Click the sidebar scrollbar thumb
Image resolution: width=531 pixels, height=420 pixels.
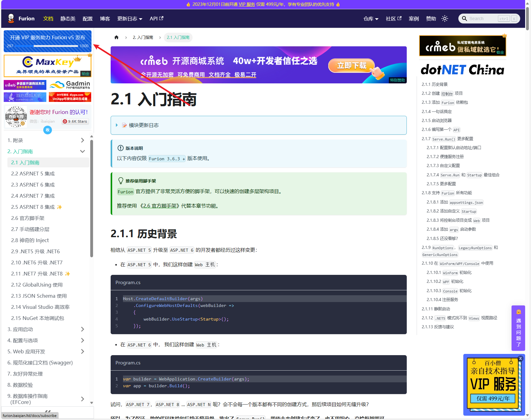(91, 198)
